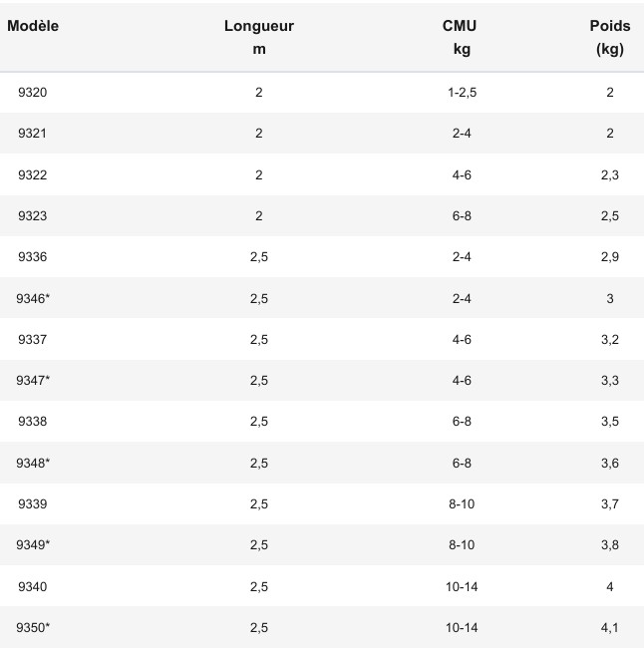Select model 9340

coord(32,587)
